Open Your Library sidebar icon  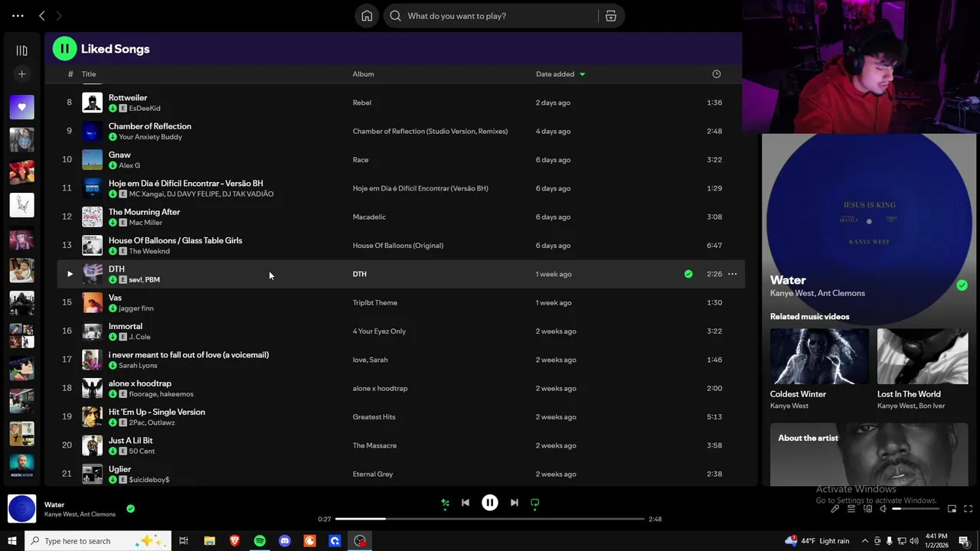pyautogui.click(x=21, y=51)
